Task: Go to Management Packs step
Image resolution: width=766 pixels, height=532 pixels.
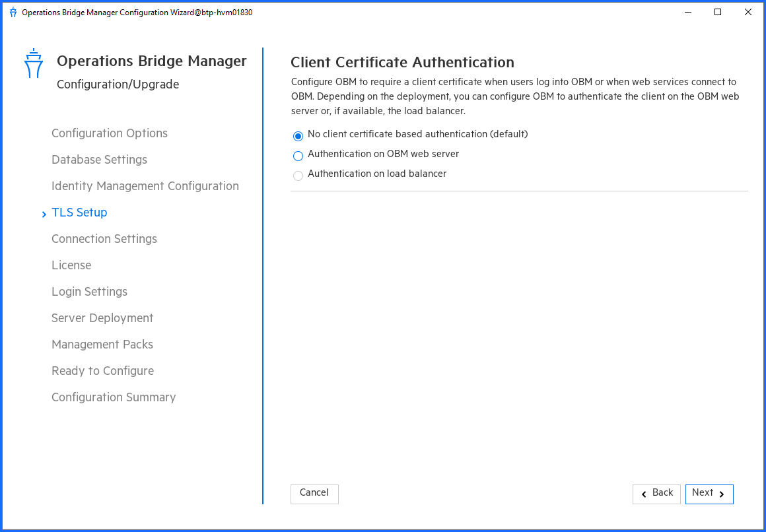Action: point(102,345)
